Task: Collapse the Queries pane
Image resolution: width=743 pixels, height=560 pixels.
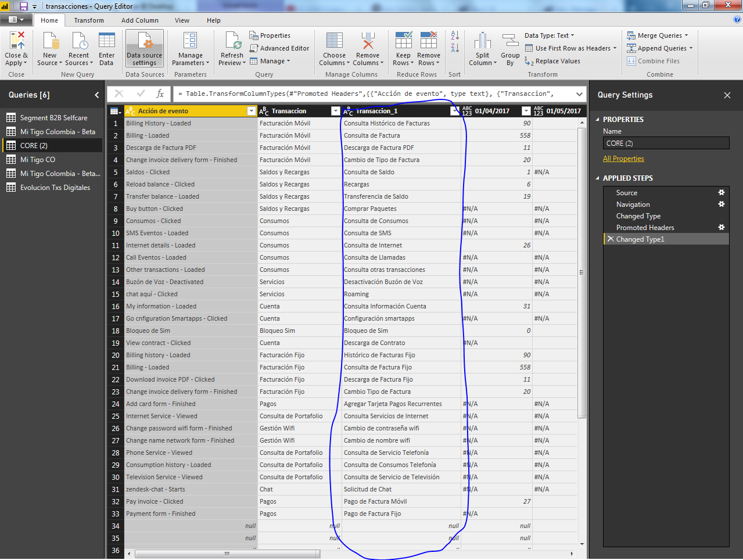Action: (x=96, y=95)
